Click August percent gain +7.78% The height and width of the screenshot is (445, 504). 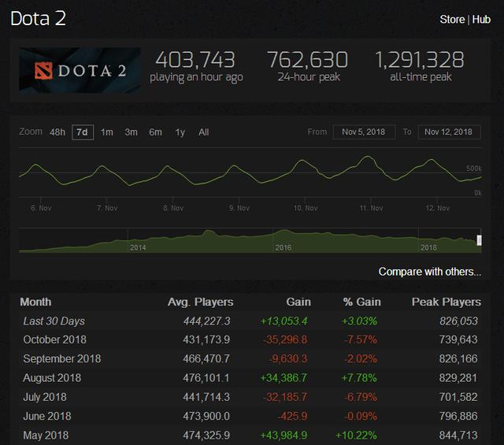(x=359, y=378)
